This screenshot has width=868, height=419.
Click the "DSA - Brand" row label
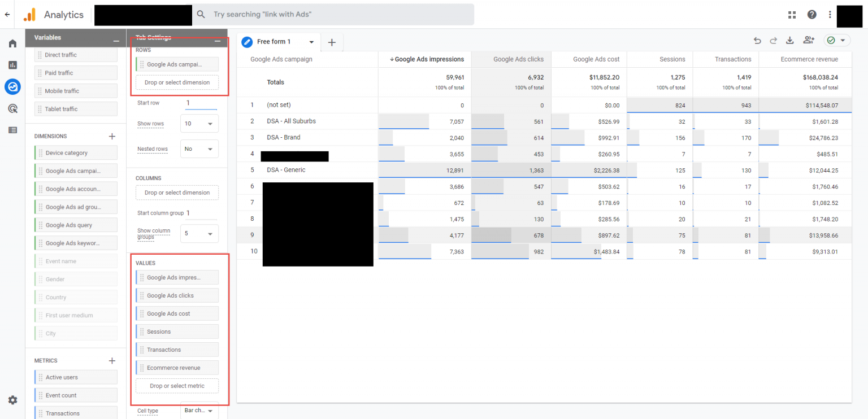[x=284, y=137]
